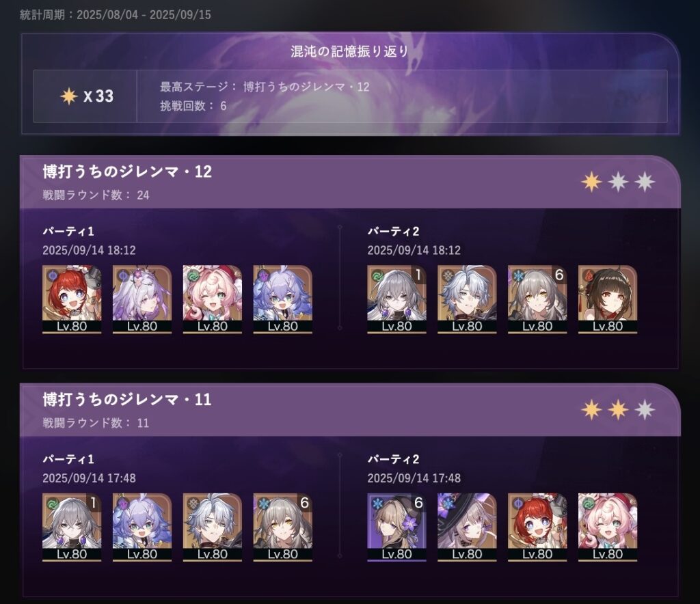Click the gold star icon beside X 33
This screenshot has width=700, height=604.
[69, 96]
